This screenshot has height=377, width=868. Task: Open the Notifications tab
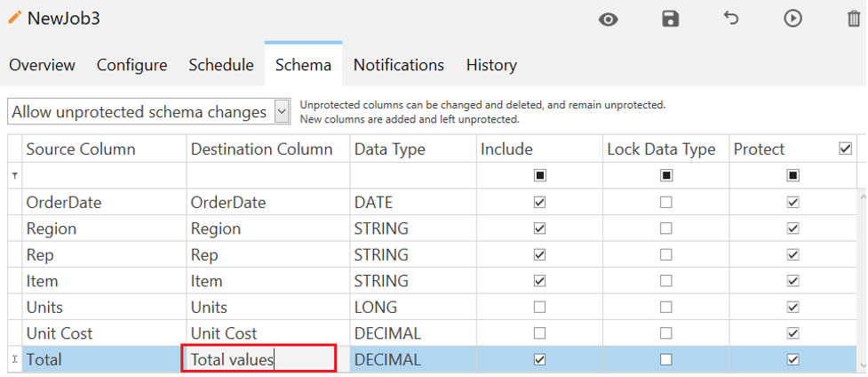399,65
